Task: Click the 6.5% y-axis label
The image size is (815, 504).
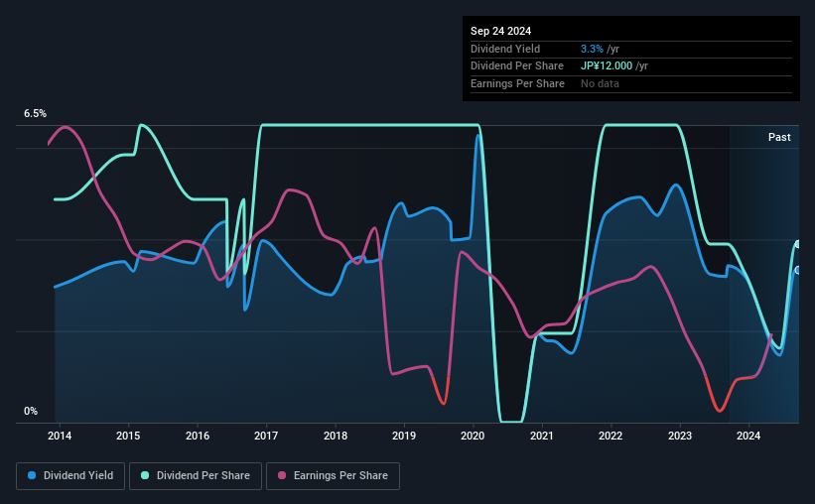Action: pyautogui.click(x=35, y=114)
